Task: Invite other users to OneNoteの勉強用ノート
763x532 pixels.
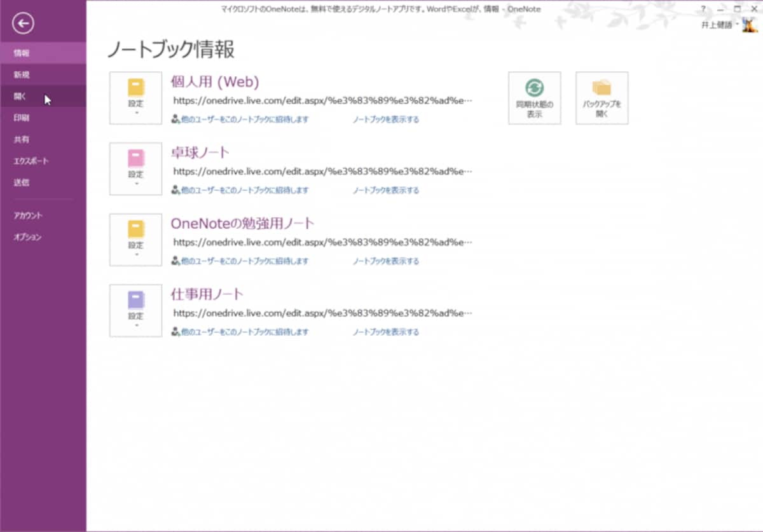Action: pyautogui.click(x=240, y=261)
